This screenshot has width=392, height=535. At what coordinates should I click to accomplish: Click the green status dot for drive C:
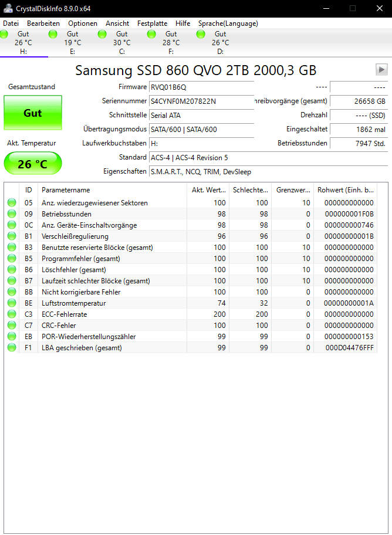point(102,34)
